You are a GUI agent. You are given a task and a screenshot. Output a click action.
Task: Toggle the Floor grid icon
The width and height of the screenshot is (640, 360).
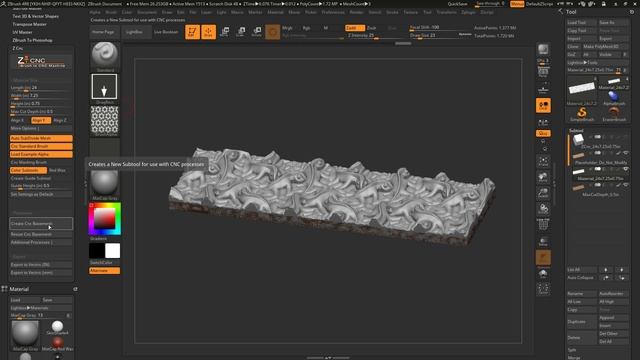(543, 89)
